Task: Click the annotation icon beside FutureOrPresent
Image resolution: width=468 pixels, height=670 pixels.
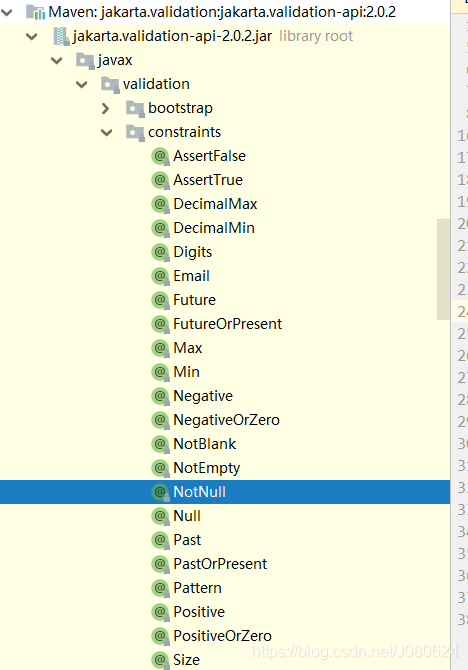Action: [160, 324]
